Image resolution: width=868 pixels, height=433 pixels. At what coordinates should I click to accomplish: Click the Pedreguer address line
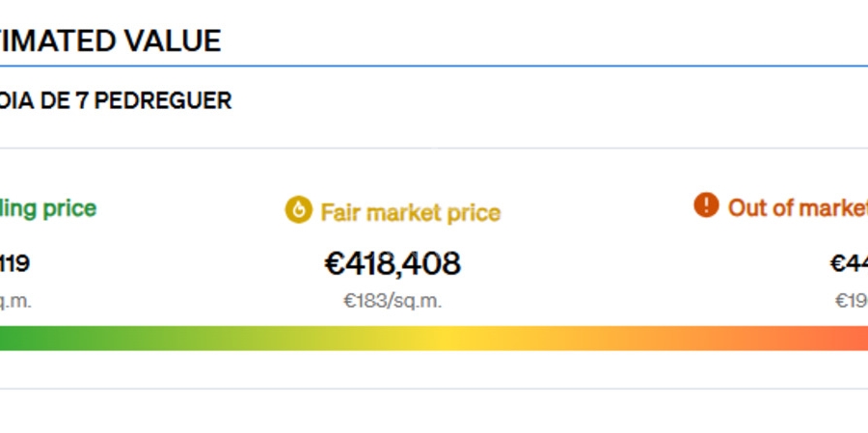pos(116,101)
